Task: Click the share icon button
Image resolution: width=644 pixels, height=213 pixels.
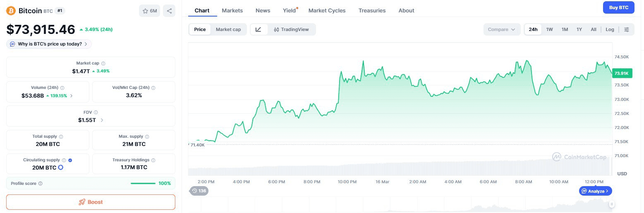Action: [169, 11]
